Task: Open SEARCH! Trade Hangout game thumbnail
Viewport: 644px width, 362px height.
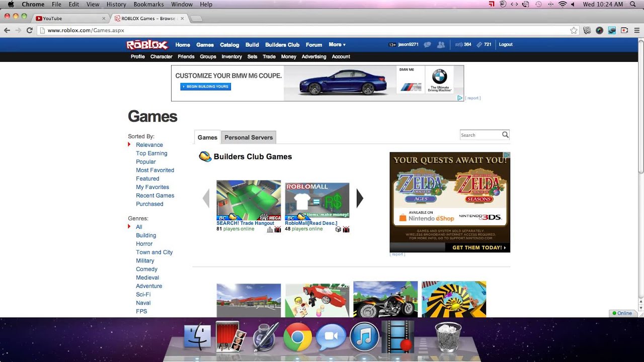Action: pos(249,200)
